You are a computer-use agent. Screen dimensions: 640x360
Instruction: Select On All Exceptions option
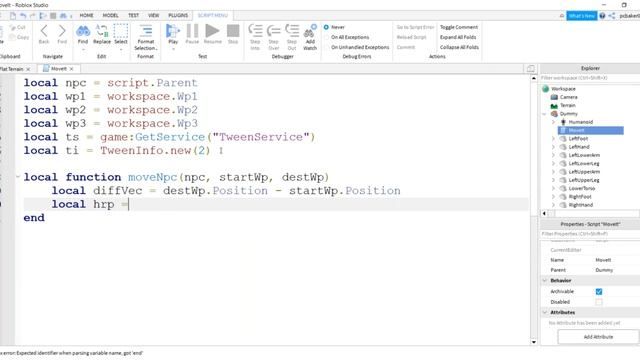pyautogui.click(x=326, y=37)
